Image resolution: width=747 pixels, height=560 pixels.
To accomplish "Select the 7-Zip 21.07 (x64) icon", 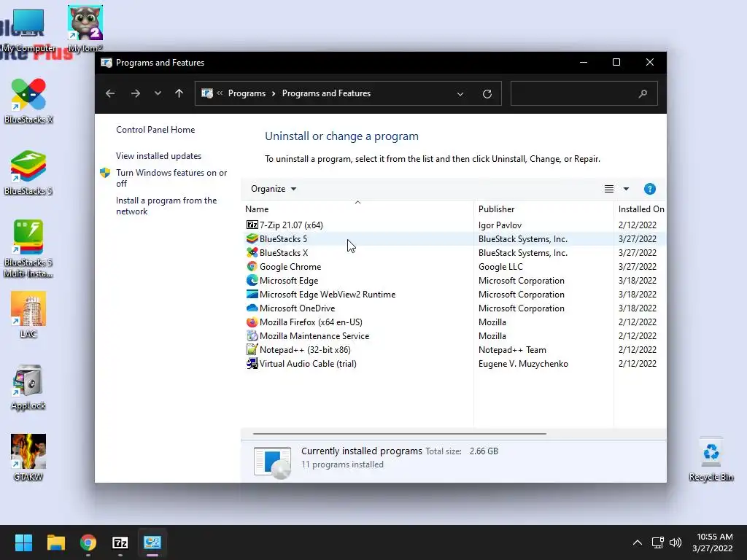I will click(x=252, y=225).
